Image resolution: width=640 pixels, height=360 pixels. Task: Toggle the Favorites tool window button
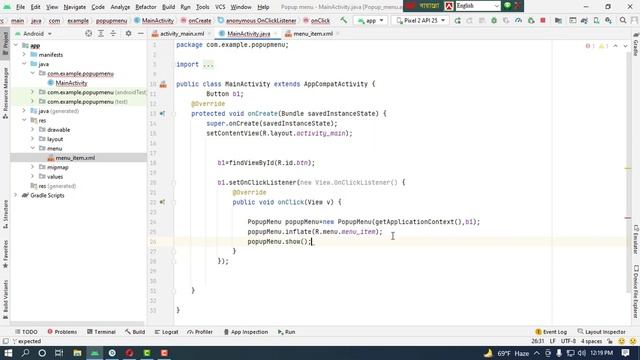pos(5,254)
